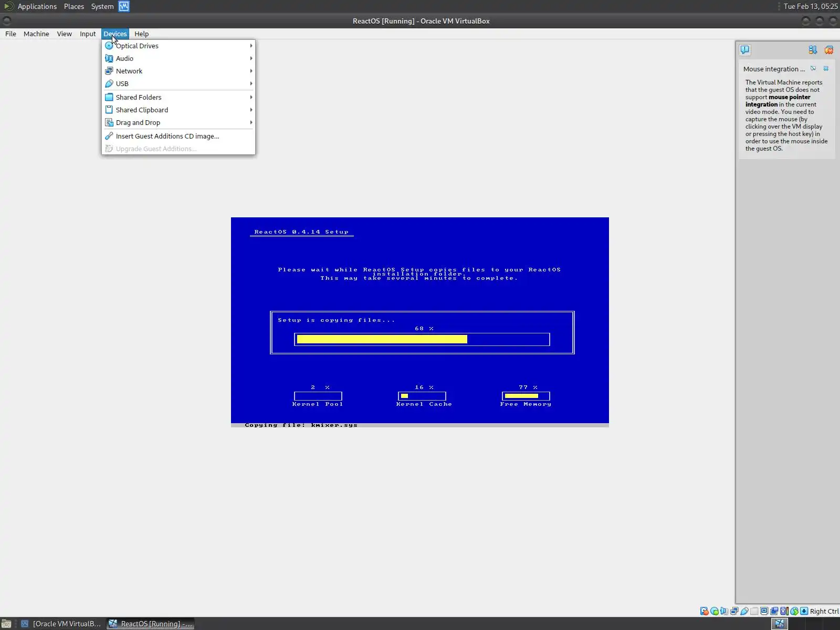Click the yellow setup file copy progress bar
Viewport: 840px width, 630px height.
tap(422, 339)
